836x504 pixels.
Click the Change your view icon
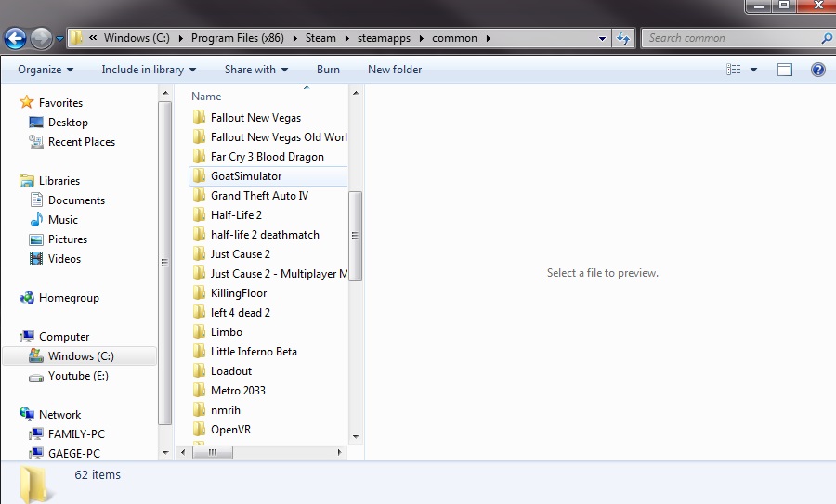734,70
